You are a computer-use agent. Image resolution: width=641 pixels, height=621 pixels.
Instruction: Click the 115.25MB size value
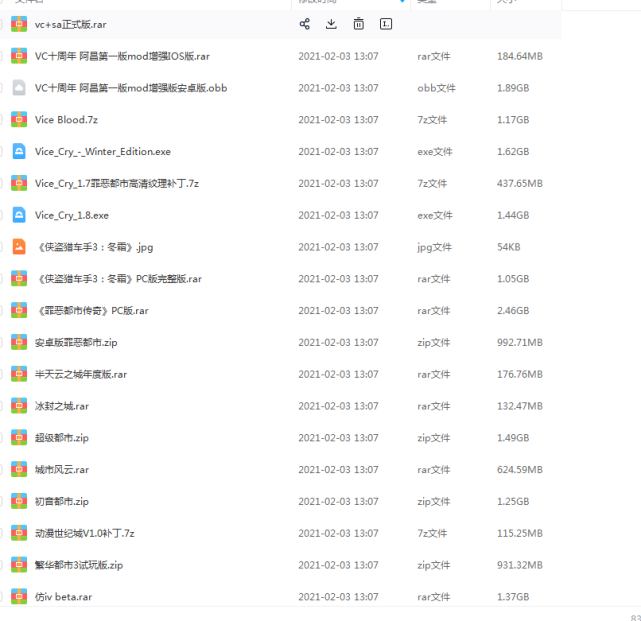pyautogui.click(x=520, y=533)
